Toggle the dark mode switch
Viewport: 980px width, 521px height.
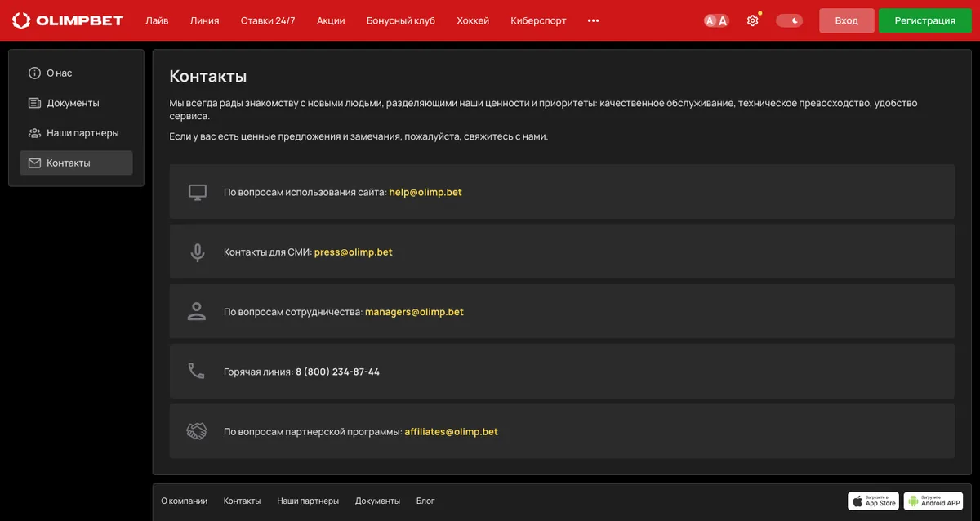pos(789,20)
